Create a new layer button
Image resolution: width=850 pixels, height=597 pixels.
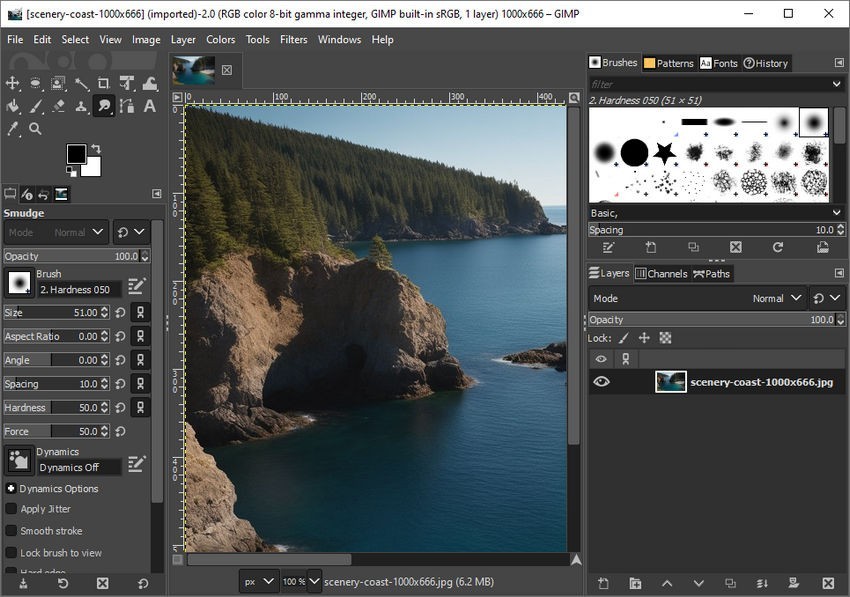click(x=603, y=583)
